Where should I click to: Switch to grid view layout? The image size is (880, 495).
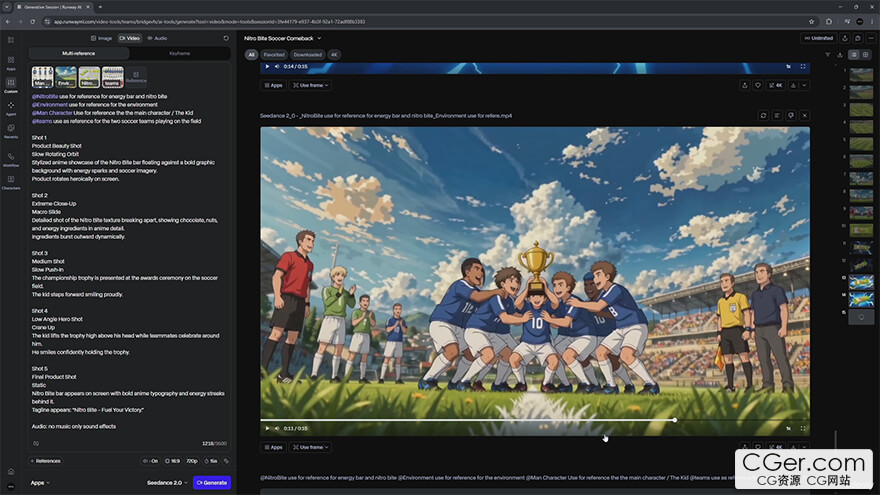[865, 55]
